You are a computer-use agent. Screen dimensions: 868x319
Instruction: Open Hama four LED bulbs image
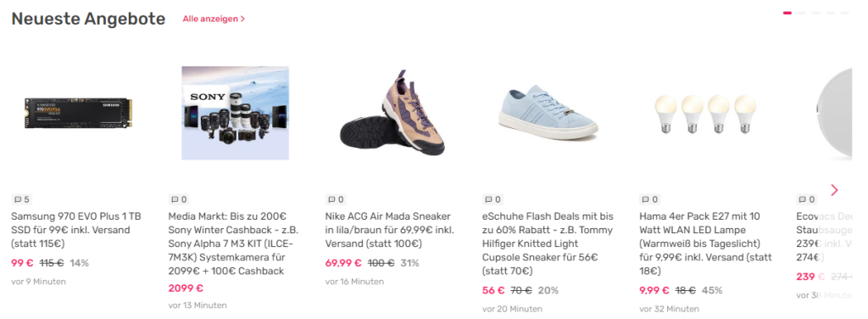coord(706,114)
